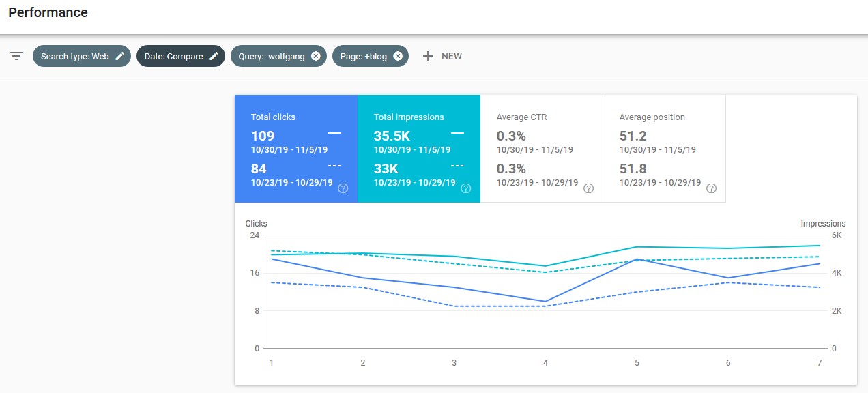Select a point on the Clicks chart line
Screen dimensions: 868x393
[637, 259]
